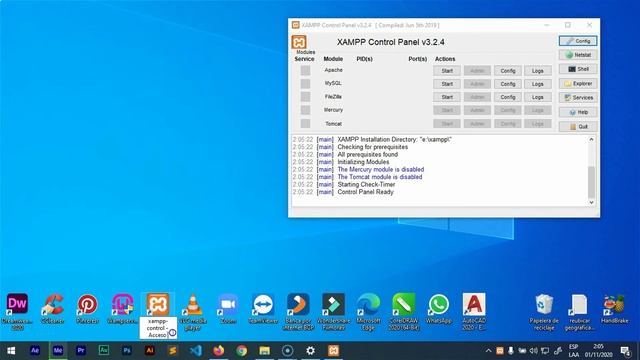Open Media Encoder from the taskbar

58,351
